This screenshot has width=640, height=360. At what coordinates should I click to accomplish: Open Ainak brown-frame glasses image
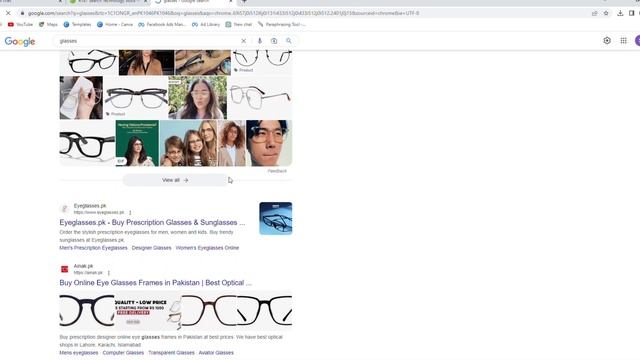[x=209, y=311]
